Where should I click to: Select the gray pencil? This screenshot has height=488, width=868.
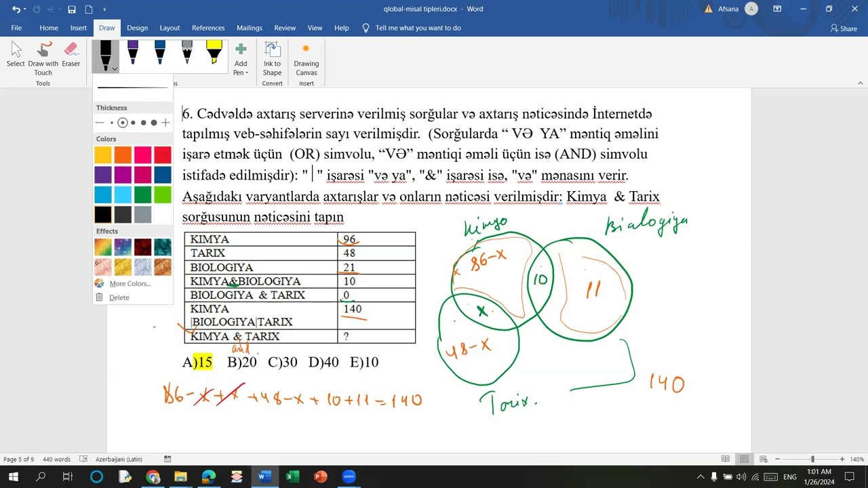[x=187, y=54]
